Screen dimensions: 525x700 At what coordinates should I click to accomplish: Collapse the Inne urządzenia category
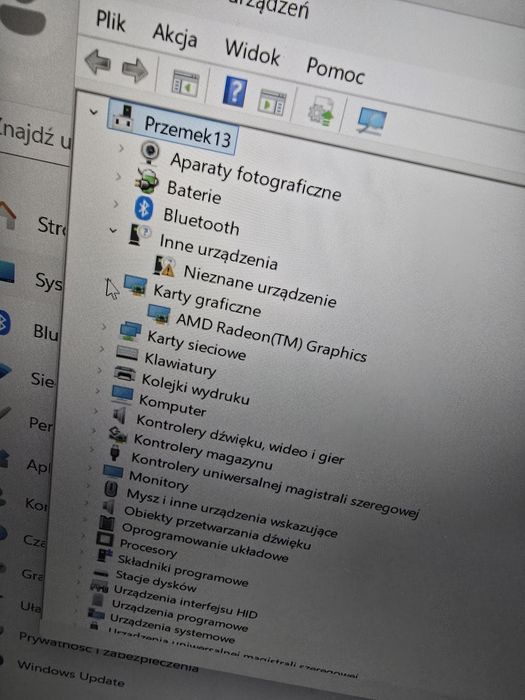pos(113,230)
